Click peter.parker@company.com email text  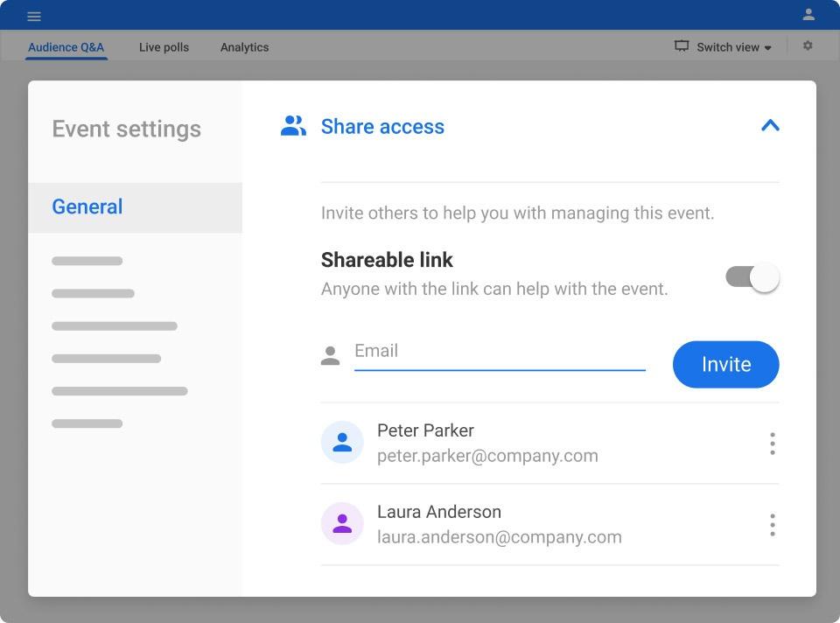click(x=487, y=456)
